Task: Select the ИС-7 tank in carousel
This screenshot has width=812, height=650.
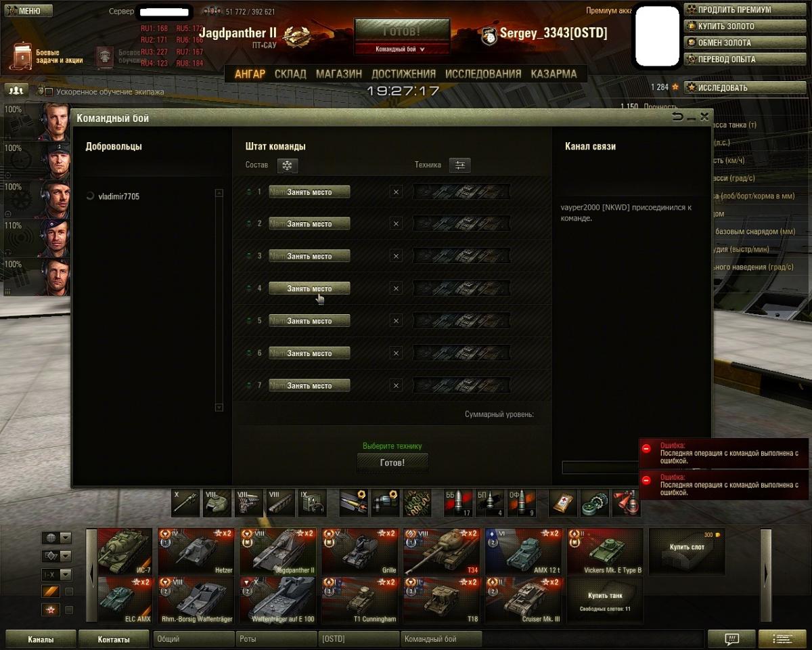Action: (x=125, y=551)
